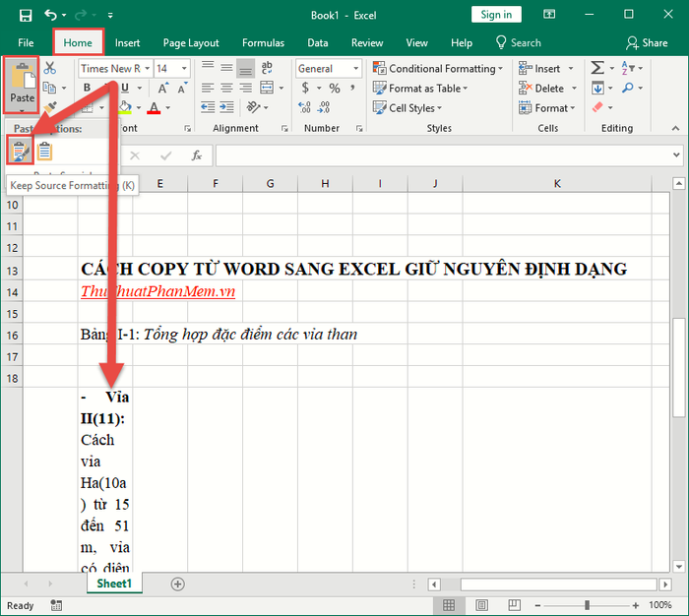Click Merge & Center icon
Viewport: 689px width, 616px height.
tap(267, 88)
